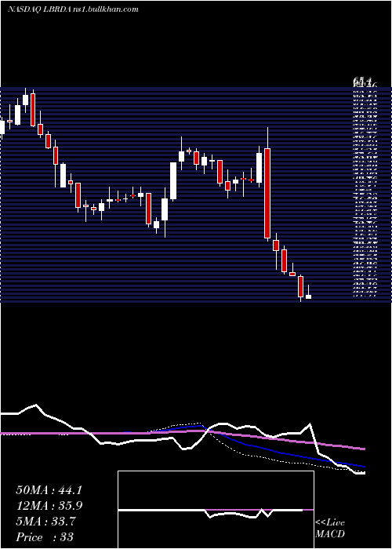Image resolution: width=392 pixels, height=549 pixels.
Task: Click the 5MA : 33.7 value
Action: [45, 522]
